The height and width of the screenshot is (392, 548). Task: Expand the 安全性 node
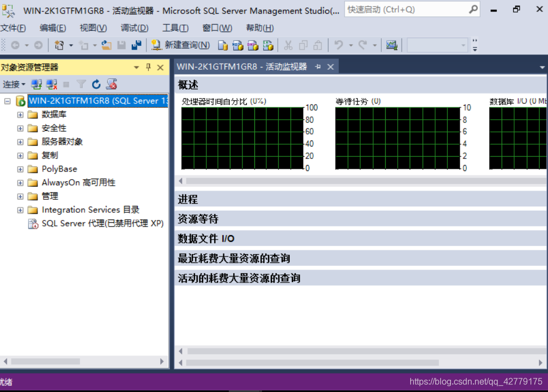click(20, 128)
